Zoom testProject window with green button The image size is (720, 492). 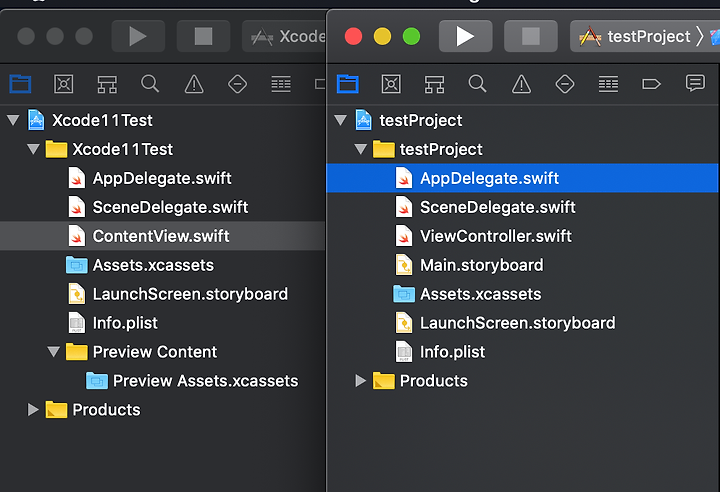tap(411, 36)
